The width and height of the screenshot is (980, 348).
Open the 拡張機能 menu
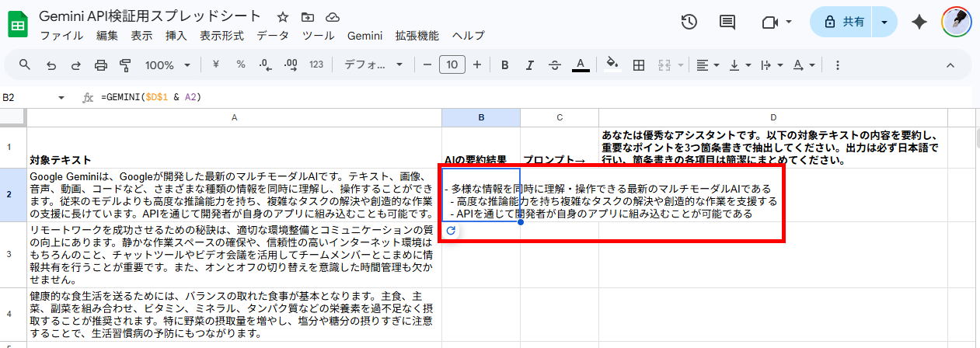[417, 36]
